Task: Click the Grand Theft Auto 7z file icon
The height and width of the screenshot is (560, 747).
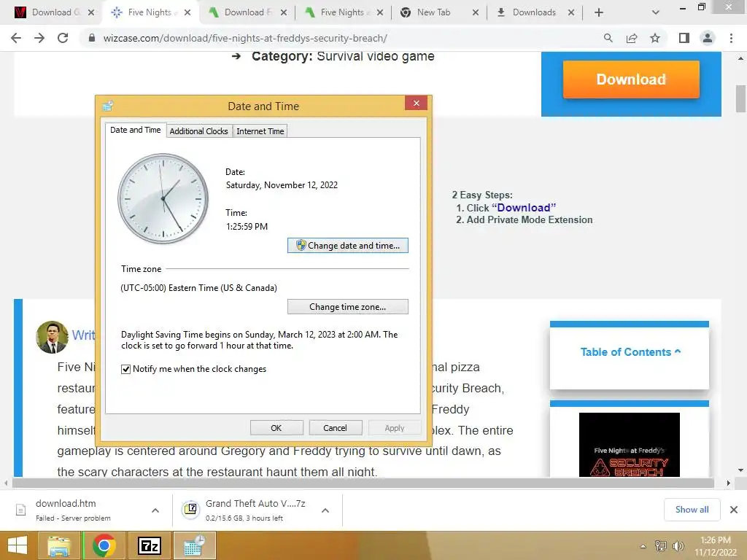Action: 190,510
